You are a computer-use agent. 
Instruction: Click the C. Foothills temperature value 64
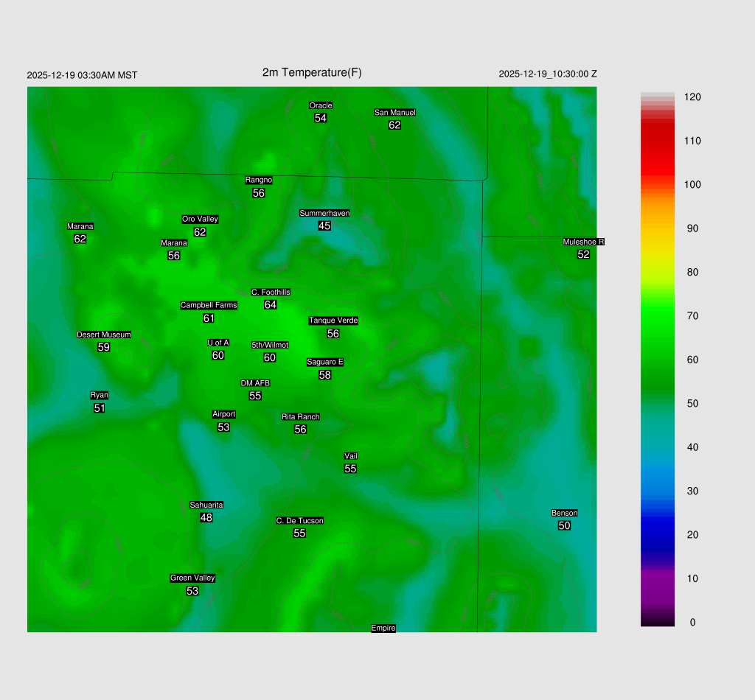pos(271,305)
